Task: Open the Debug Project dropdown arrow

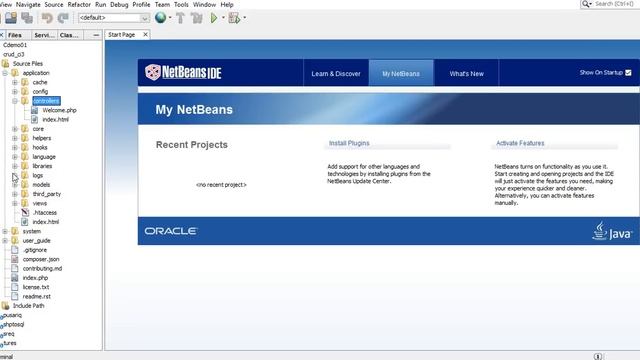Action: coord(244,18)
